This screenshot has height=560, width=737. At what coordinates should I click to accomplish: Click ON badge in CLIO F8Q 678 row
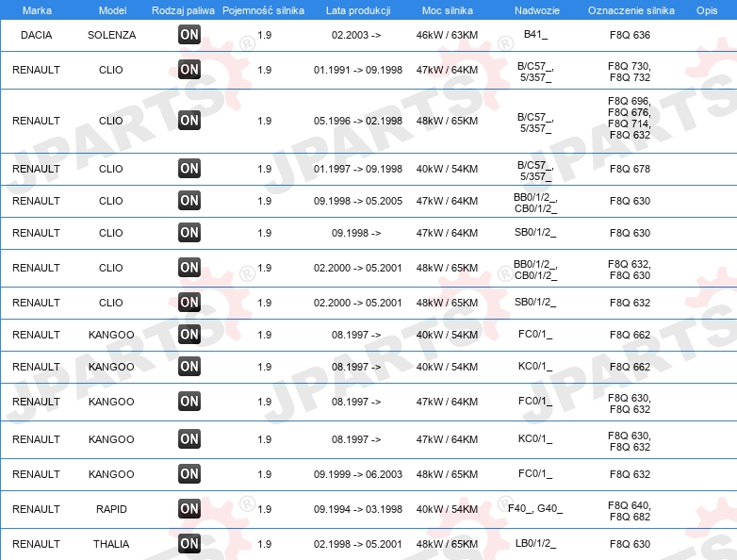pyautogui.click(x=189, y=169)
